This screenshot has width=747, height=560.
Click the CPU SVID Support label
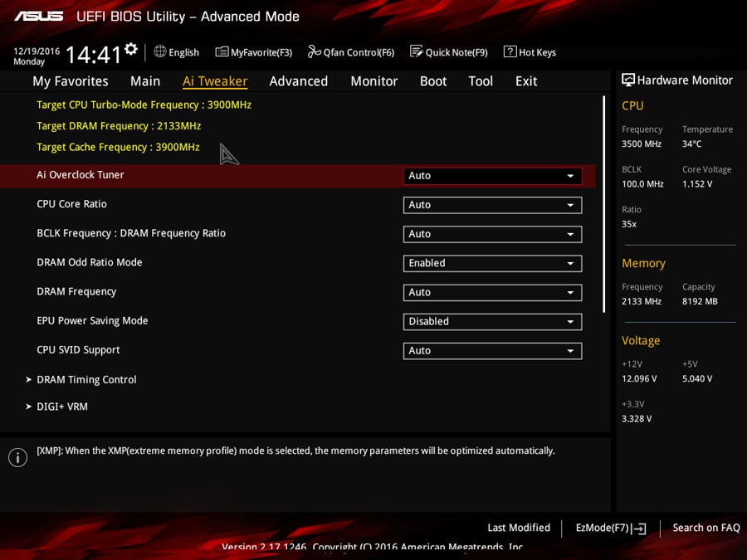point(78,350)
